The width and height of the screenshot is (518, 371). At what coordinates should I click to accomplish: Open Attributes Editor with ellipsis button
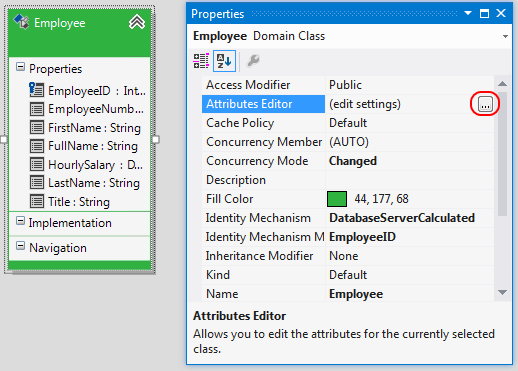coord(485,104)
